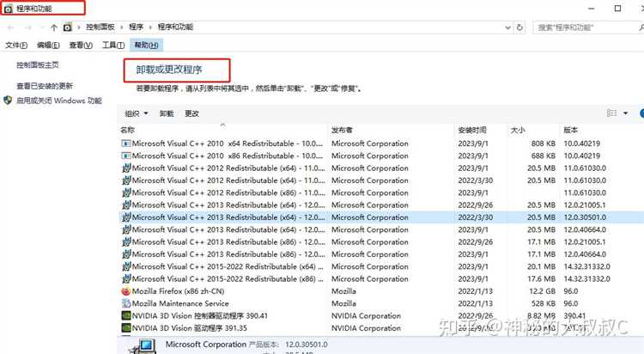This screenshot has width=644, height=354.
Task: Click the 12.2 GB size of Firefox
Action: 542,291
